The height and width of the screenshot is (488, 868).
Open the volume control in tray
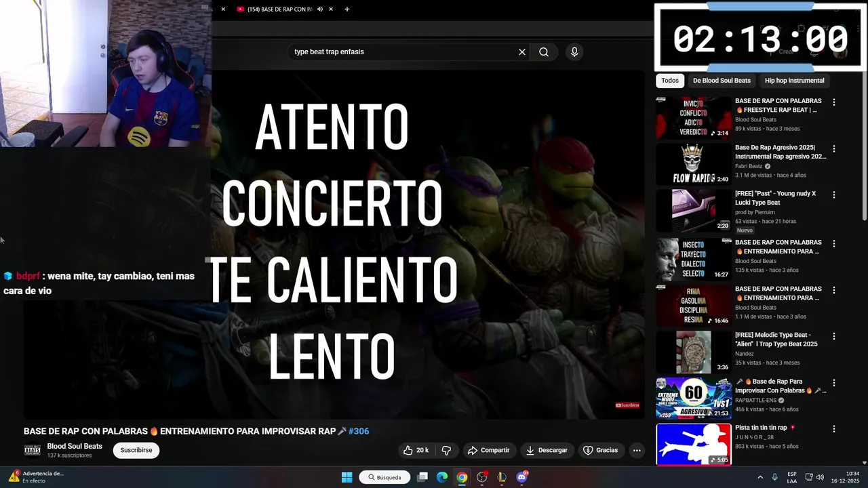point(820,477)
